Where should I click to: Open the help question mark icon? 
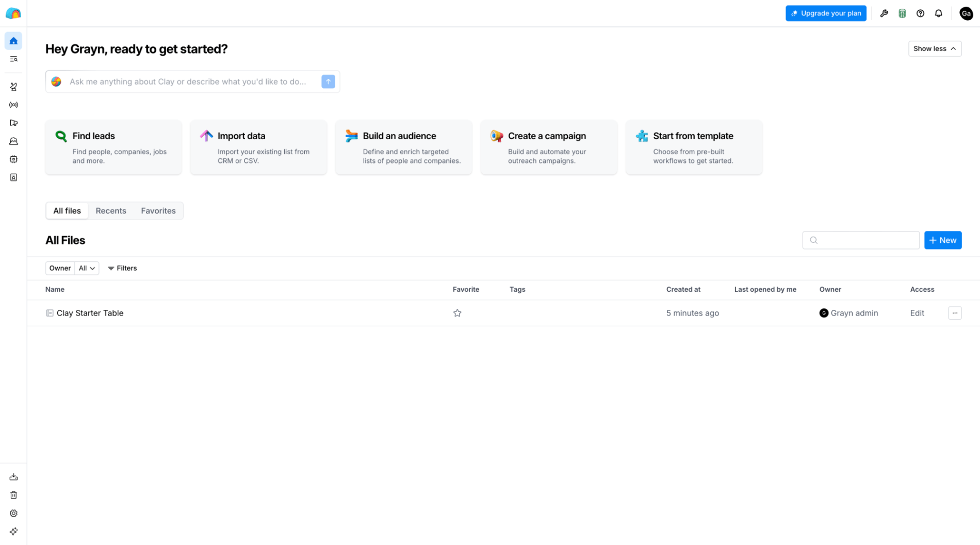click(x=920, y=13)
